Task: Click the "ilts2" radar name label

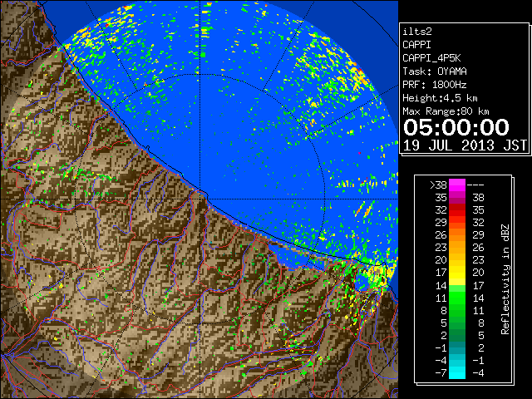Action: [417, 32]
